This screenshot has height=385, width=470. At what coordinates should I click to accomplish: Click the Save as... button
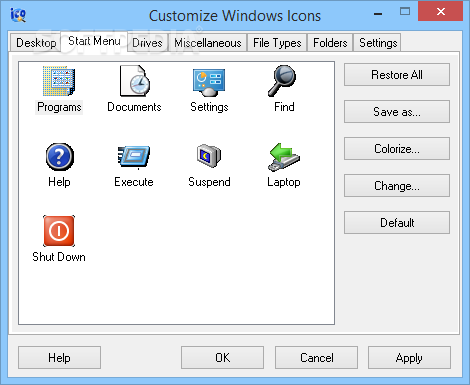pyautogui.click(x=397, y=112)
